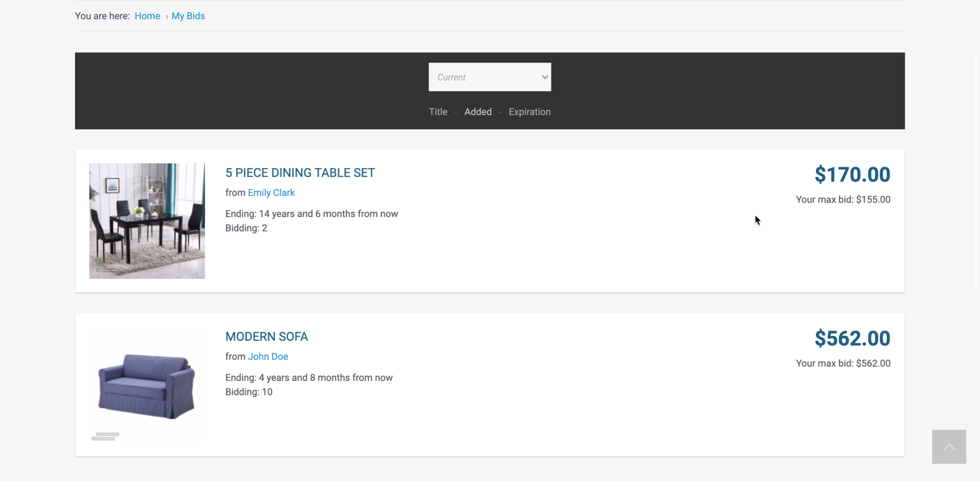Click the $170.00 price

click(x=852, y=174)
